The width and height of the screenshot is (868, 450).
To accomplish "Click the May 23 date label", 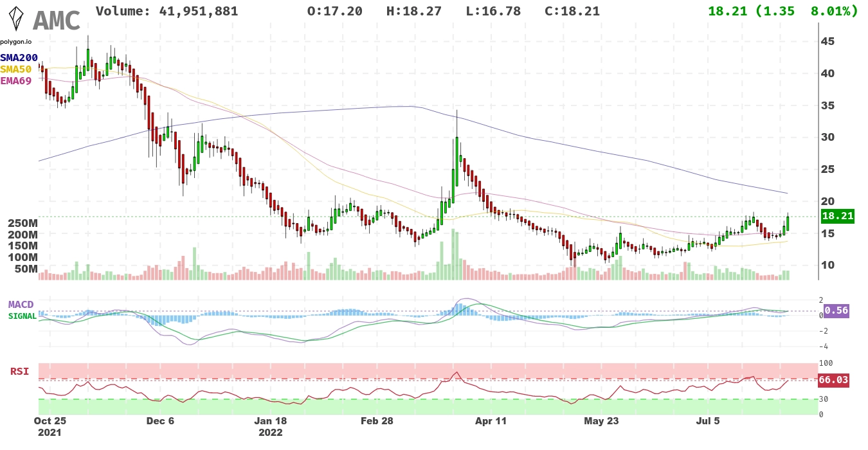I will (601, 422).
